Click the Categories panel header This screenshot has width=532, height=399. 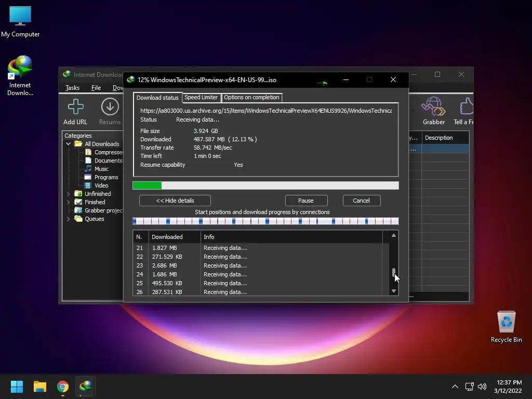[x=78, y=136]
